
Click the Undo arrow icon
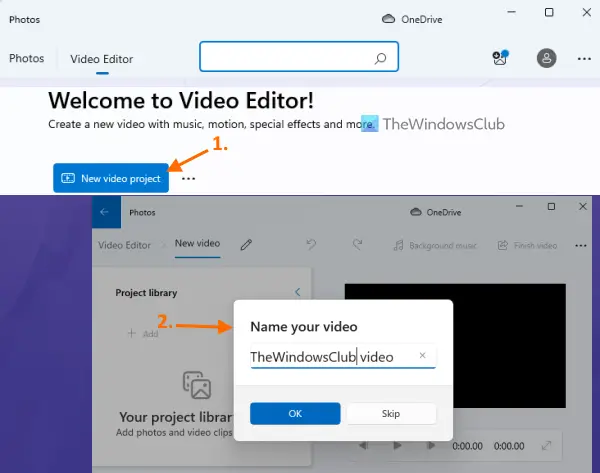click(311, 245)
